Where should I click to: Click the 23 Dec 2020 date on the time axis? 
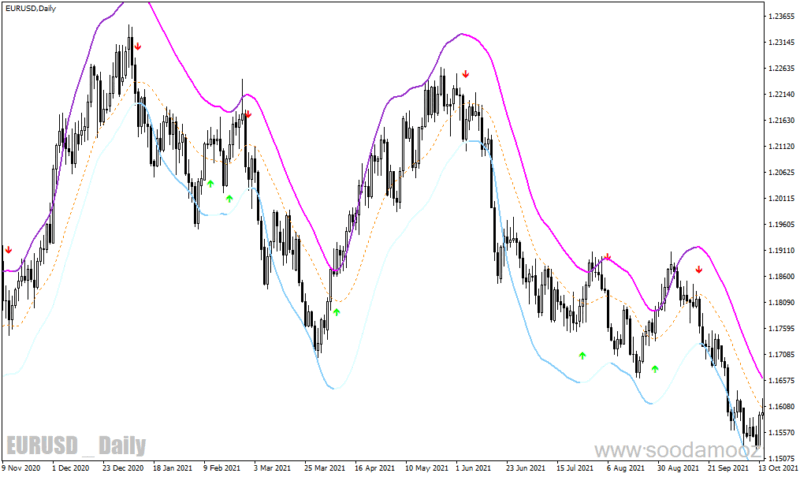(x=123, y=468)
